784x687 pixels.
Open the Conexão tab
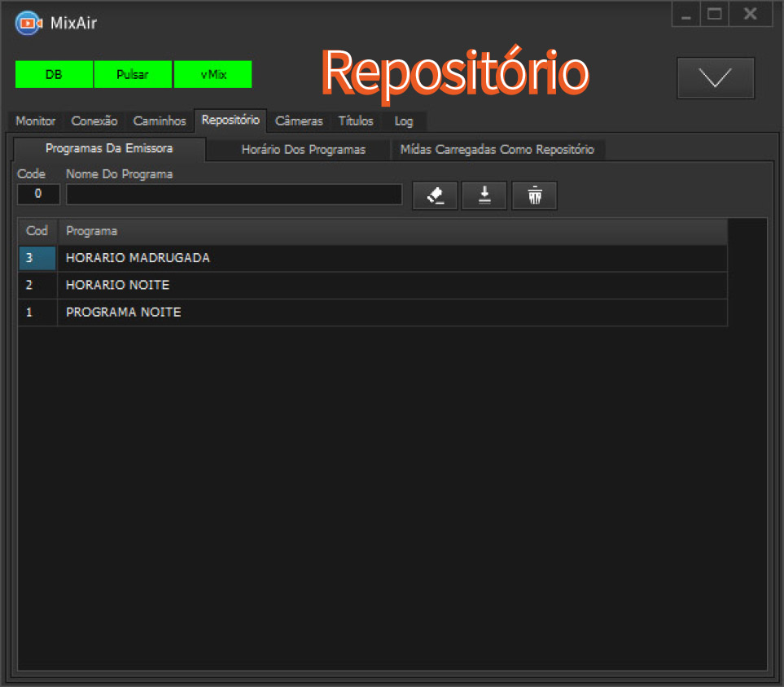(94, 121)
